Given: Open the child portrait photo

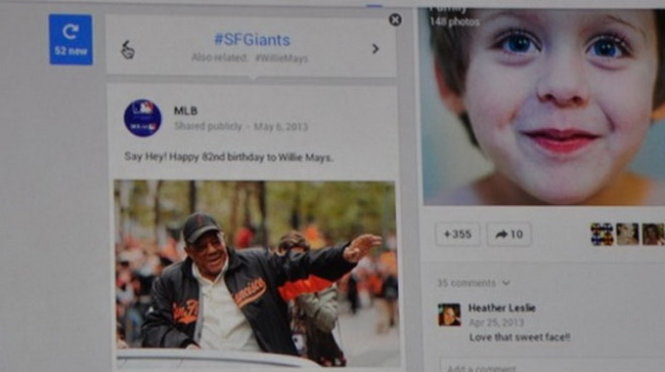Looking at the screenshot, I should (544, 106).
